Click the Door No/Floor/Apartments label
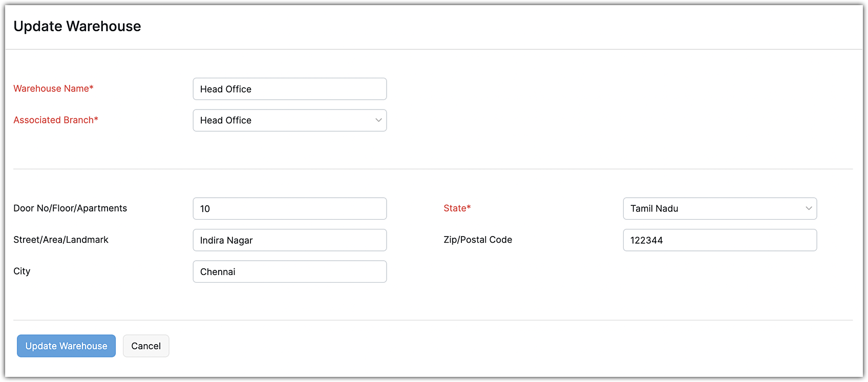The height and width of the screenshot is (382, 868). point(70,208)
